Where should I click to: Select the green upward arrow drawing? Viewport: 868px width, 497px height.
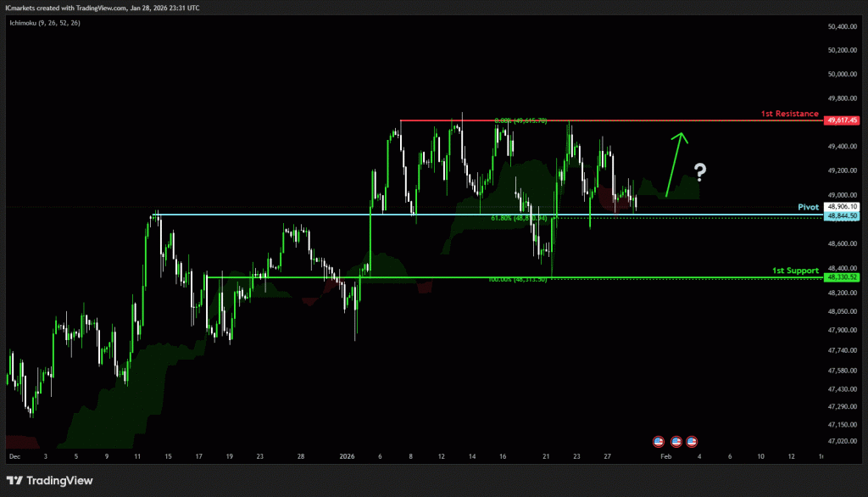coord(676,164)
